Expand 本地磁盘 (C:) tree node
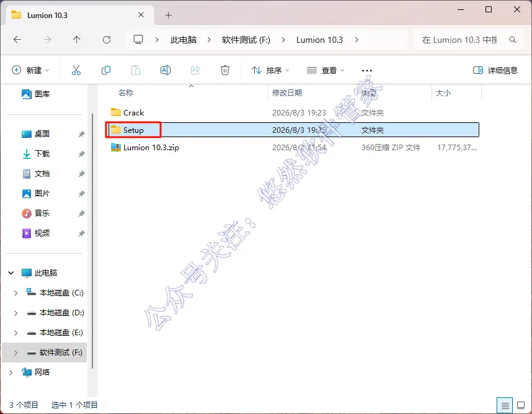The width and height of the screenshot is (532, 414). coord(16,293)
